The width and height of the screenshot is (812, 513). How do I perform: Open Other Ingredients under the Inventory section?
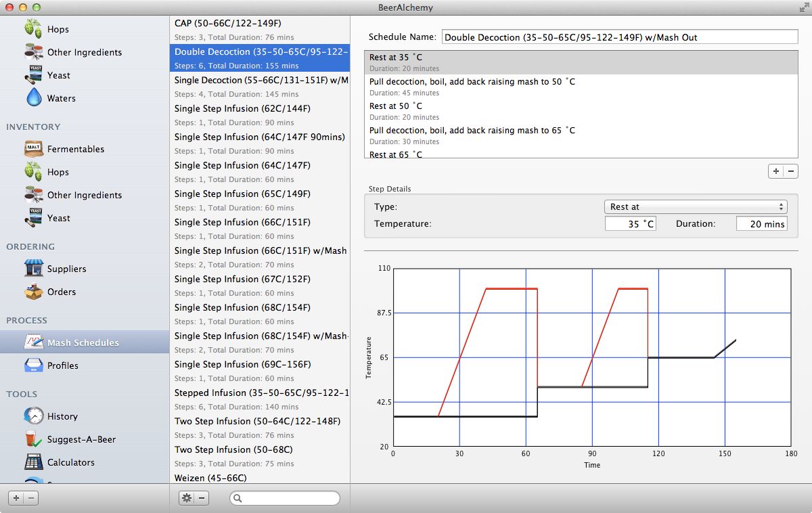pos(84,195)
